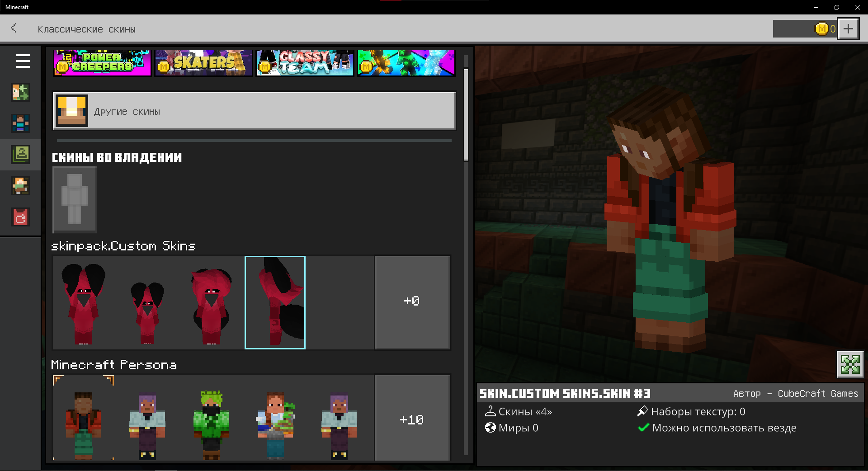
Task: Click the Можно использовать везде text
Action: [724, 428]
